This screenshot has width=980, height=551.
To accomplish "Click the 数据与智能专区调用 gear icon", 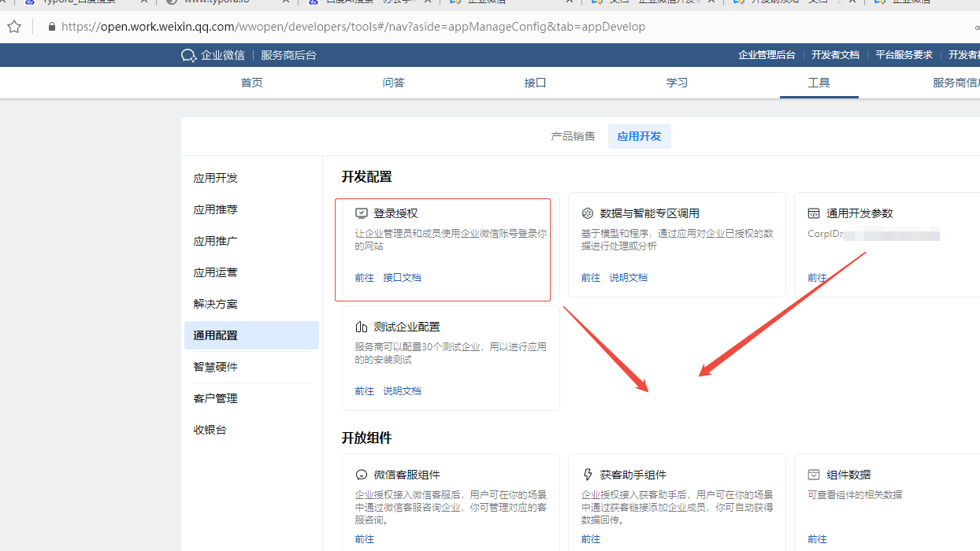I will pyautogui.click(x=587, y=213).
